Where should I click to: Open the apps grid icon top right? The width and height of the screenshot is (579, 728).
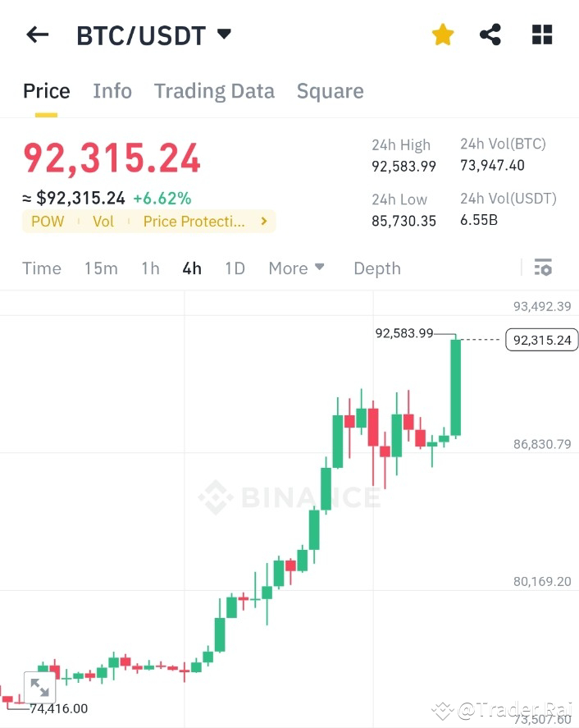pos(540,34)
